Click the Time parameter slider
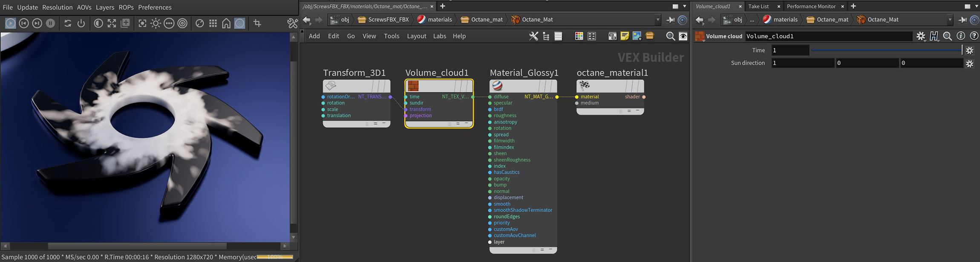This screenshot has height=262, width=980. 886,50
